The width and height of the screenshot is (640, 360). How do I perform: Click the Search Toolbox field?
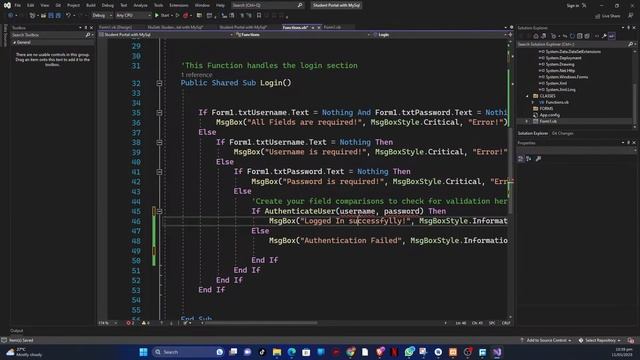click(52, 35)
